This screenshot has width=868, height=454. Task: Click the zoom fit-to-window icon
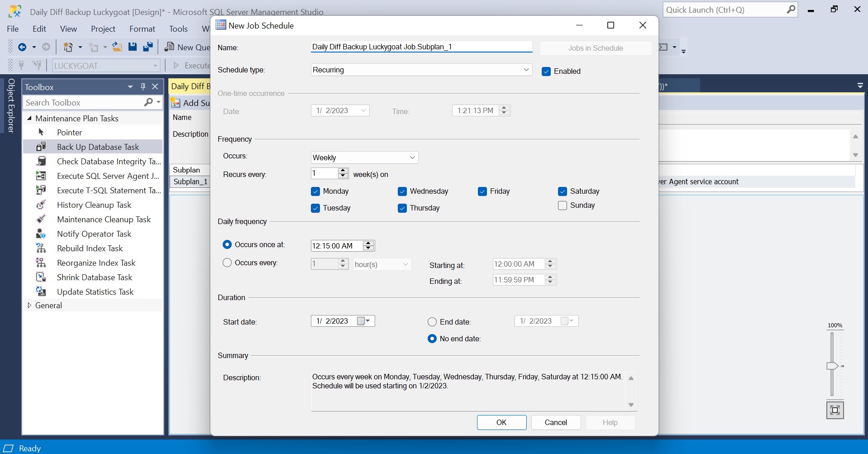(x=835, y=410)
